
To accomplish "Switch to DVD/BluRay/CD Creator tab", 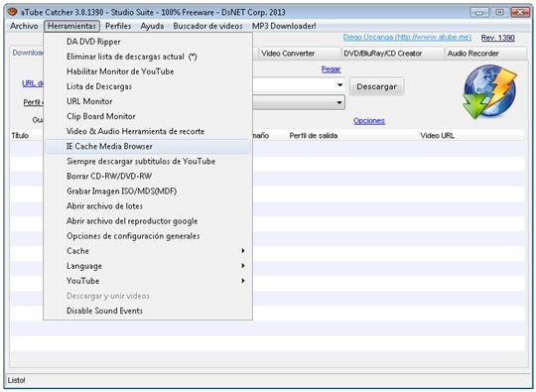I will click(x=392, y=54).
